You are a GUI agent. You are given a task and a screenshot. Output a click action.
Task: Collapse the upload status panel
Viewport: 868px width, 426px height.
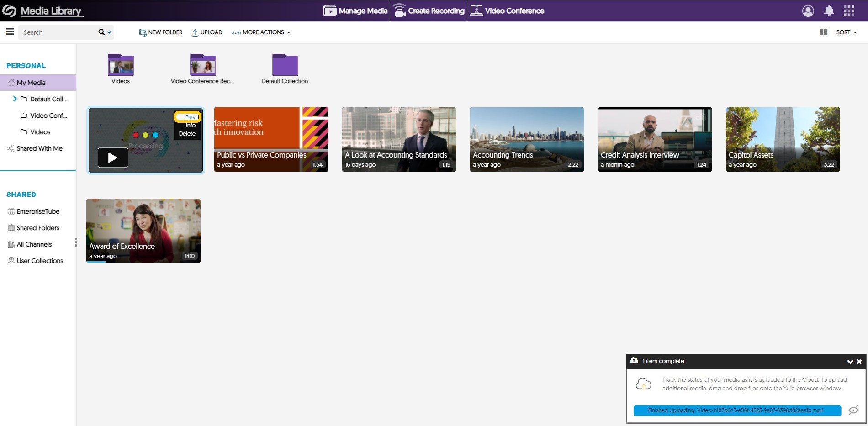coord(850,362)
